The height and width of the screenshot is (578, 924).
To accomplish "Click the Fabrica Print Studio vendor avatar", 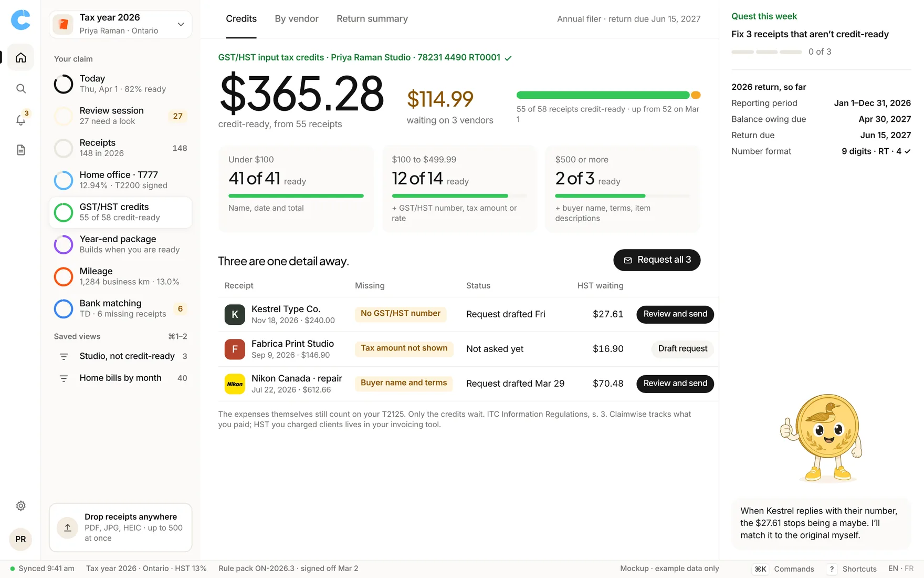I will click(235, 349).
